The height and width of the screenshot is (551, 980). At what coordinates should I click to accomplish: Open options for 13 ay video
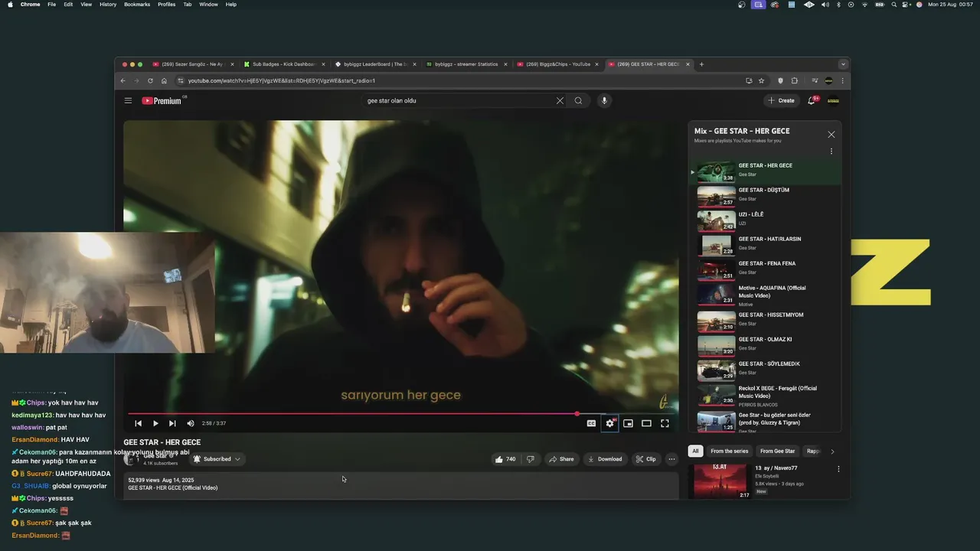click(838, 469)
